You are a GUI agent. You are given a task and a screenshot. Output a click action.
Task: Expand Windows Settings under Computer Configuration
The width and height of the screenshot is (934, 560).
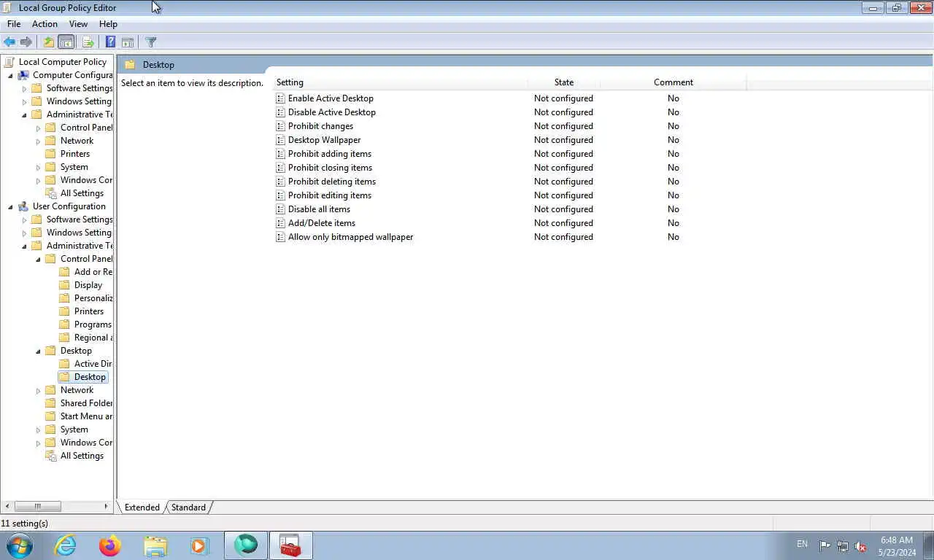[x=24, y=101]
